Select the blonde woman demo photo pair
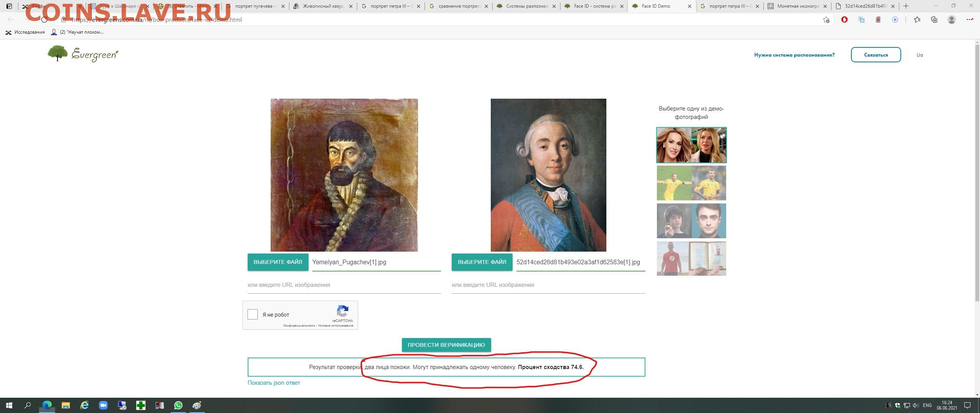Viewport: 980px width, 413px height. point(691,145)
